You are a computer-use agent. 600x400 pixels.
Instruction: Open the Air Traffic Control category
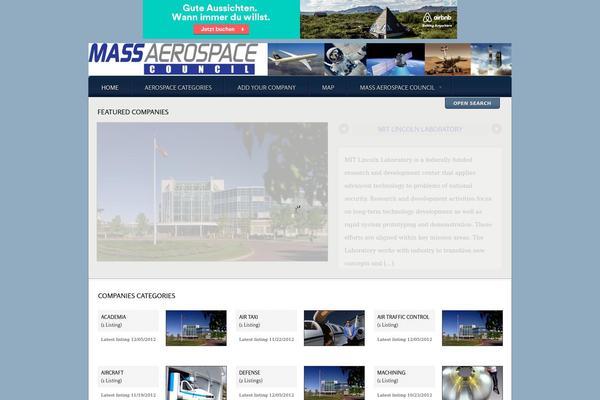coord(403,317)
